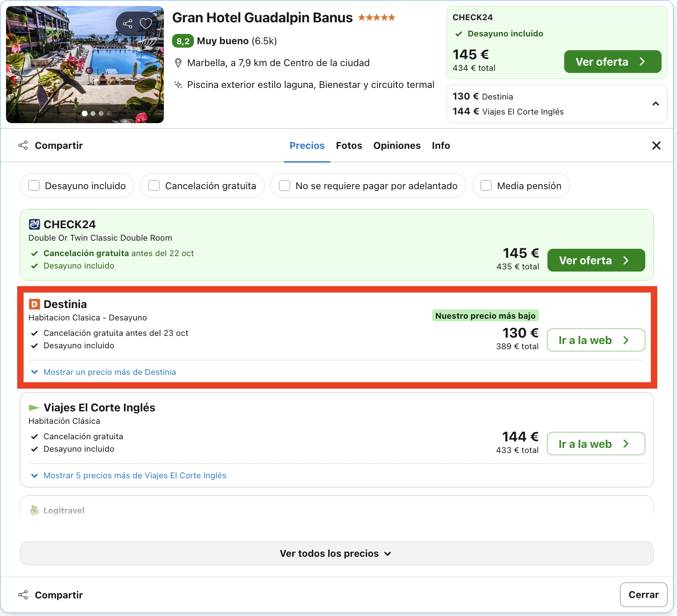This screenshot has height=616, width=677.
Task: Click Ir a la web for Destinia
Action: click(x=596, y=340)
